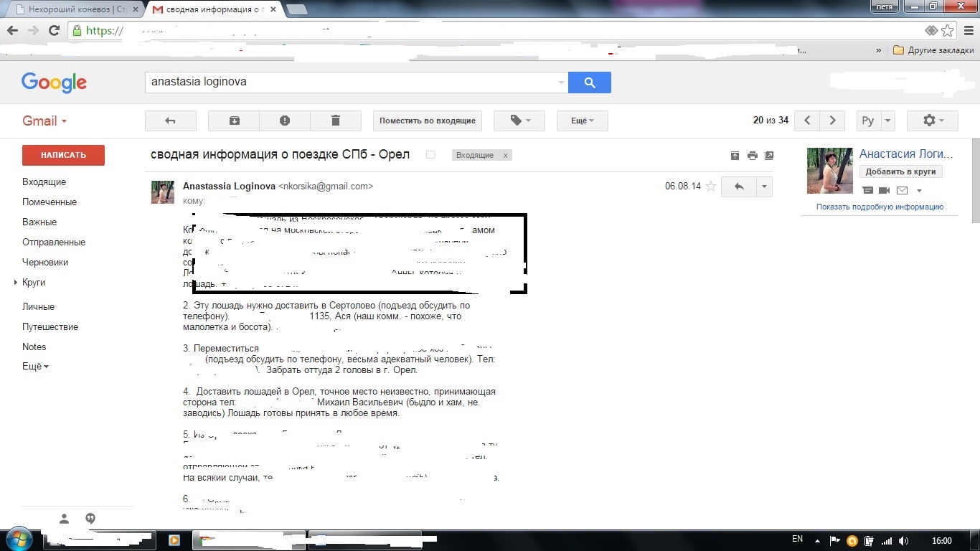Screen dimensions: 980x551
Task: Click the back to results arrow button
Action: (x=171, y=121)
